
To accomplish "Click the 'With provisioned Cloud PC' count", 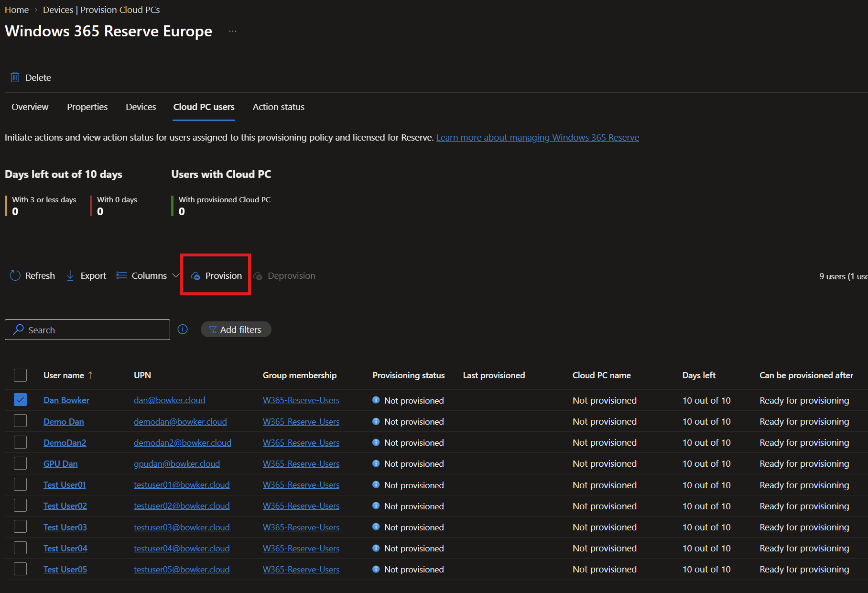I will [182, 211].
